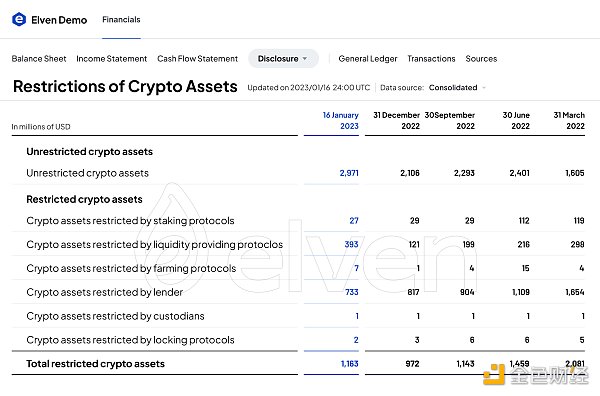The width and height of the screenshot is (600, 396).
Task: Open the Transactions view
Action: 431,59
